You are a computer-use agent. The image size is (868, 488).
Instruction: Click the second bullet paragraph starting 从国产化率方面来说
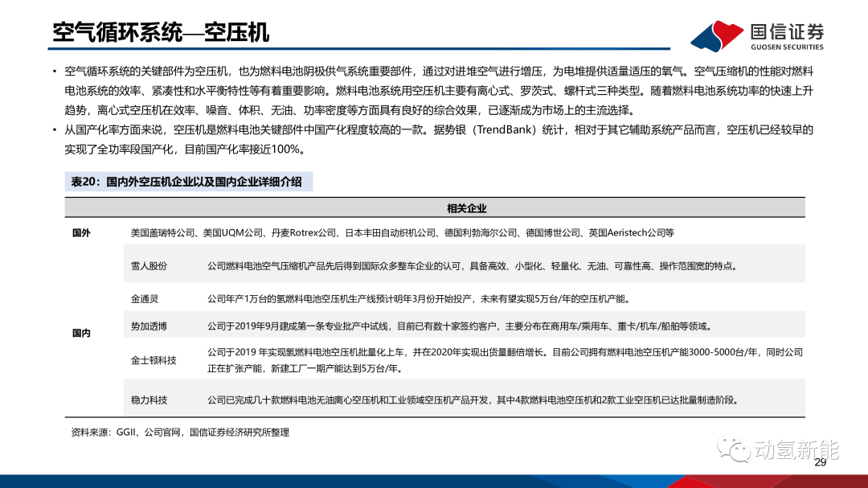point(439,140)
